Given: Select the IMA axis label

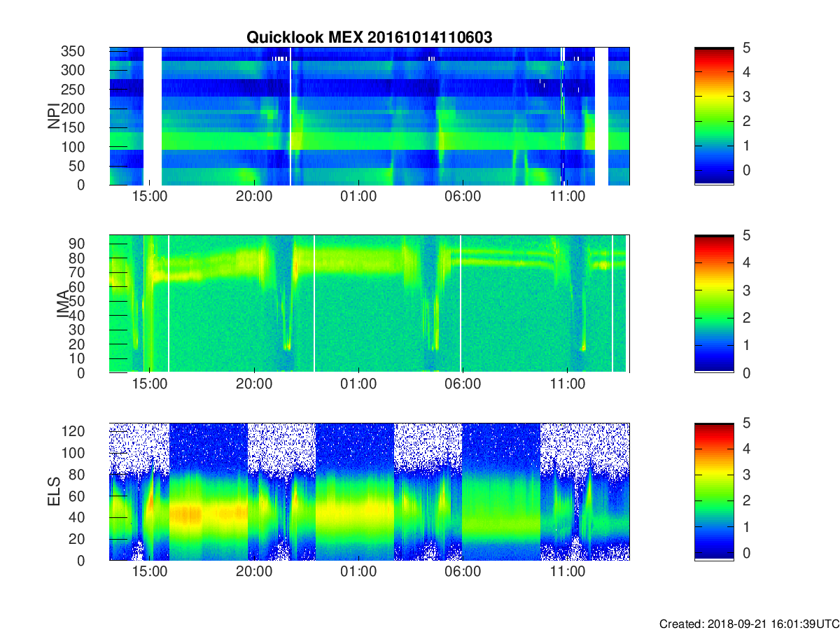Looking at the screenshot, I should (x=62, y=304).
